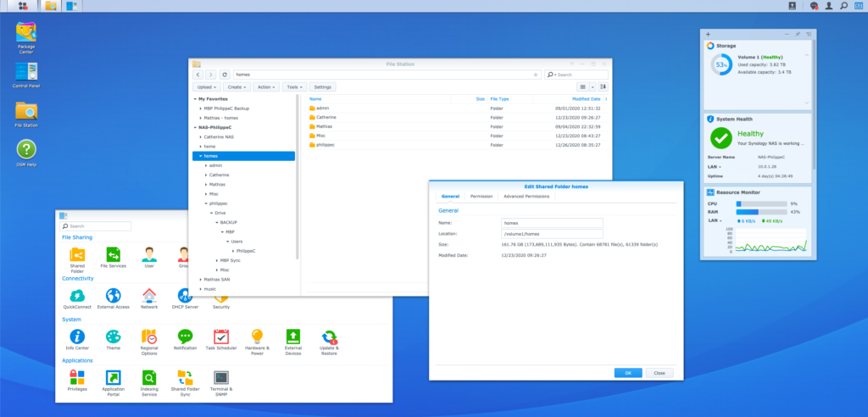Open External Devices in Control Panel
The width and height of the screenshot is (868, 417).
coord(292,342)
